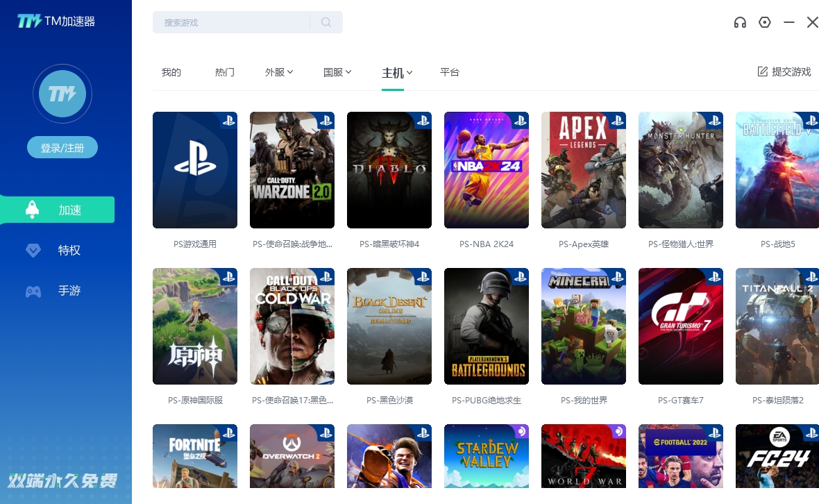The image size is (819, 504).
Task: Switch to the 平台 tab
Action: 450,72
